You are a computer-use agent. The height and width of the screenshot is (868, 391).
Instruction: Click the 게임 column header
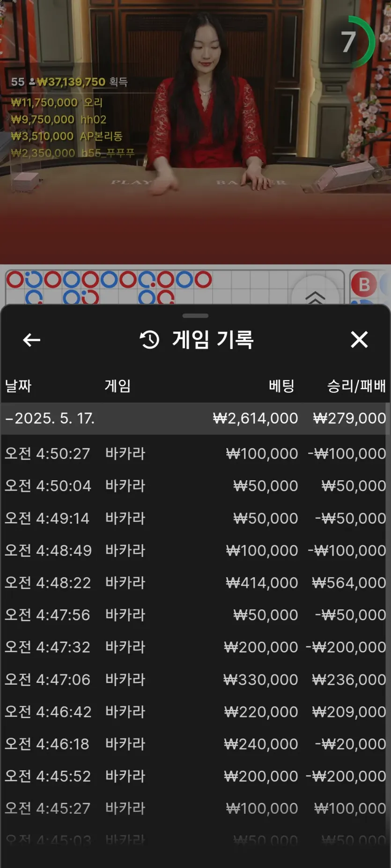click(118, 386)
